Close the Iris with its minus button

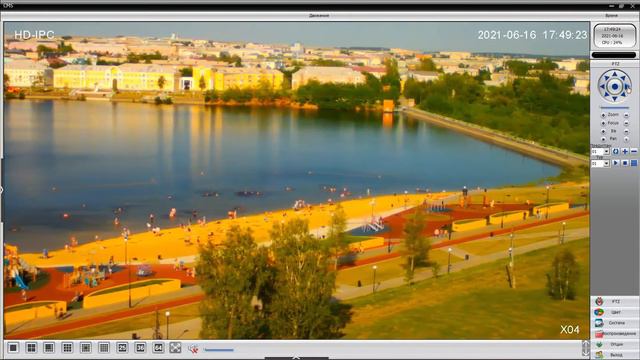click(626, 131)
